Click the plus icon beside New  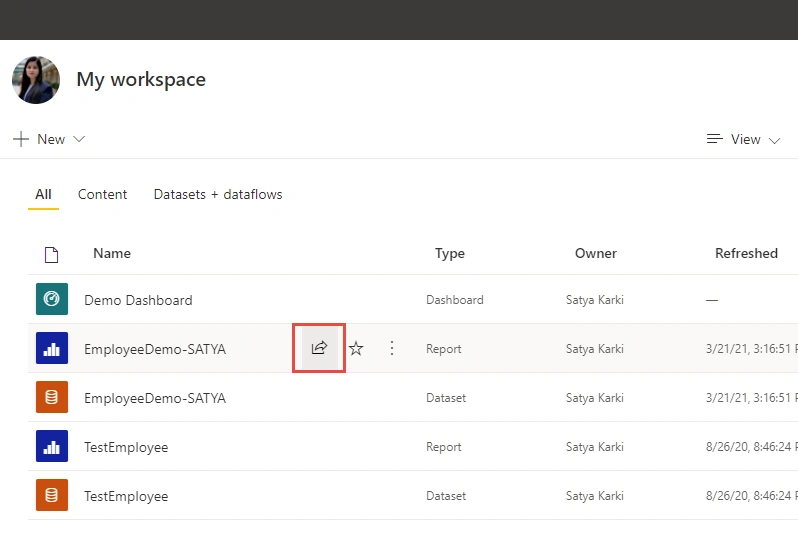(21, 139)
